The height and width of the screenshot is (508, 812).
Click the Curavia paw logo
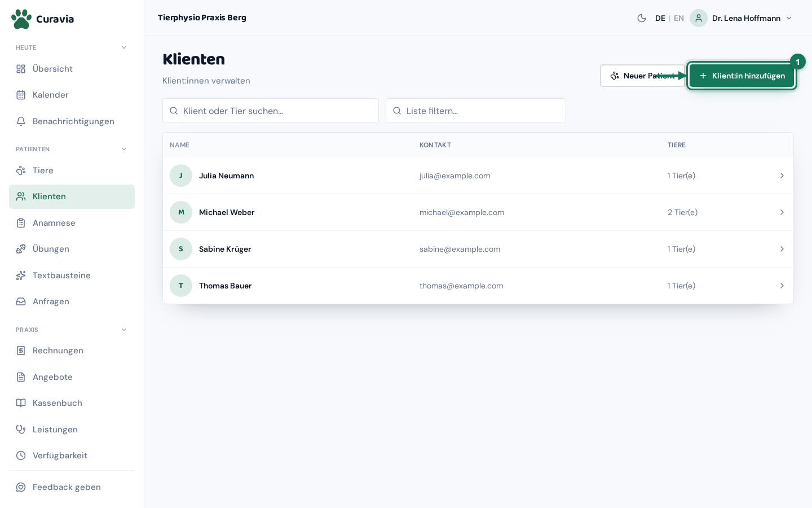coord(21,19)
